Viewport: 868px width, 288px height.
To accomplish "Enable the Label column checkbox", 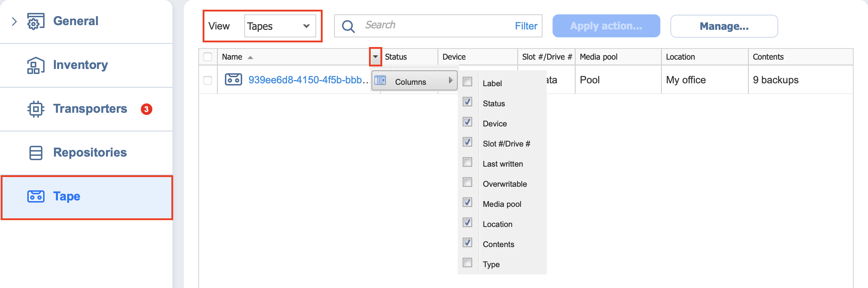I will tap(467, 82).
